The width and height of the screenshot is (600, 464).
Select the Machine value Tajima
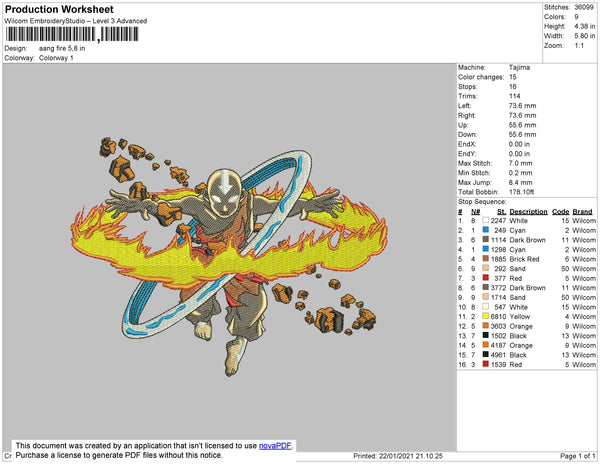tap(519, 67)
